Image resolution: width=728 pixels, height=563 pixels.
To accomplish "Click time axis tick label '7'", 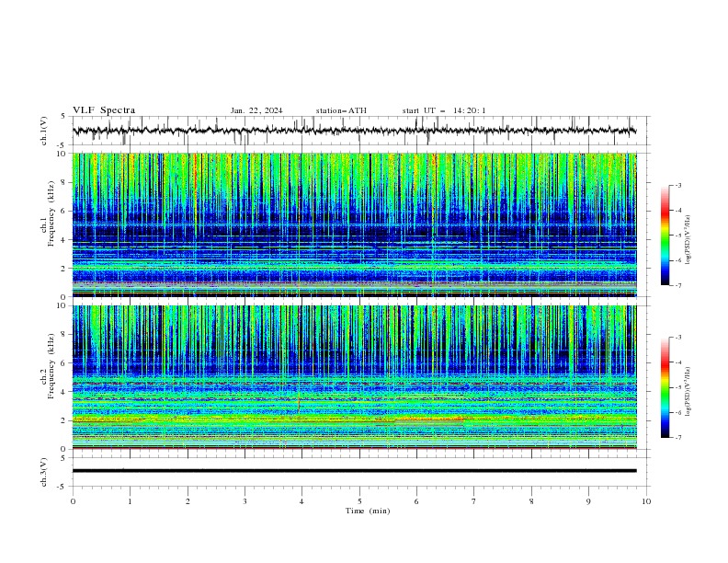I will pos(474,501).
